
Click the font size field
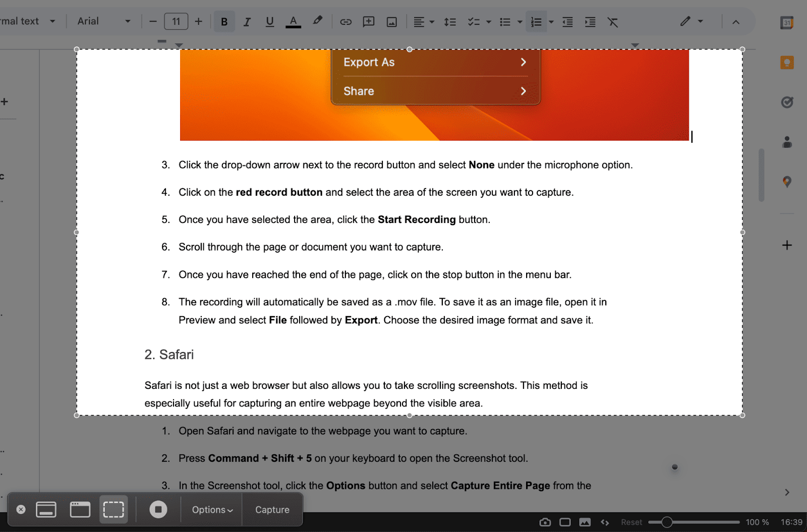[x=176, y=21]
